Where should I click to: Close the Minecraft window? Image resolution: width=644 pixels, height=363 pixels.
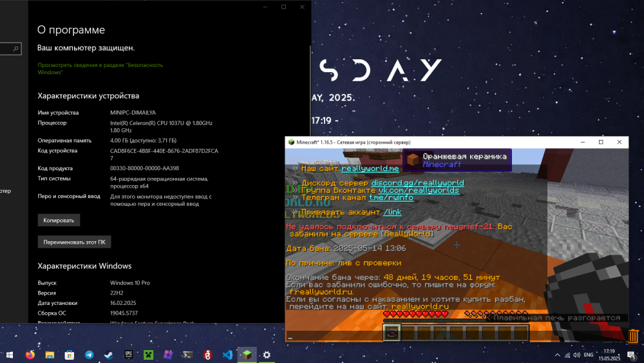pyautogui.click(x=620, y=142)
